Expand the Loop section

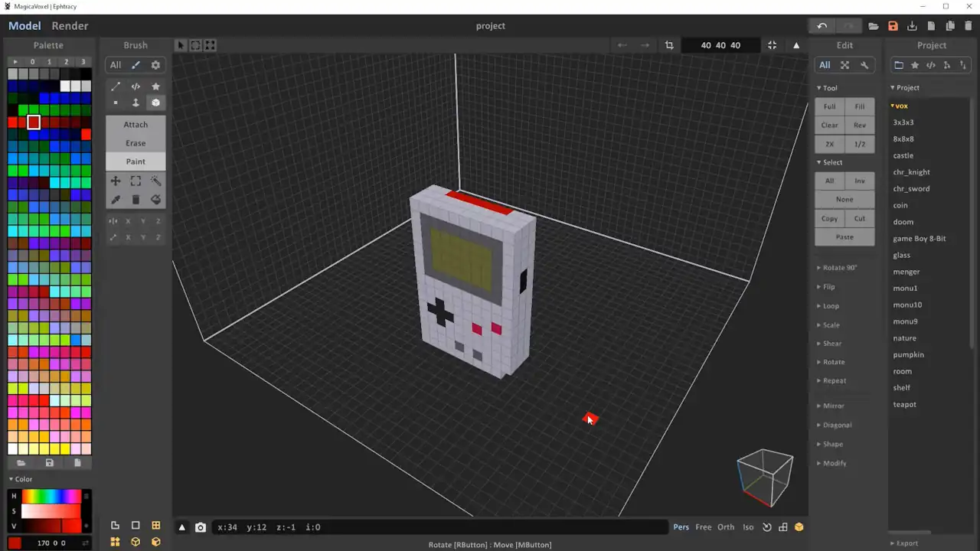pyautogui.click(x=828, y=306)
